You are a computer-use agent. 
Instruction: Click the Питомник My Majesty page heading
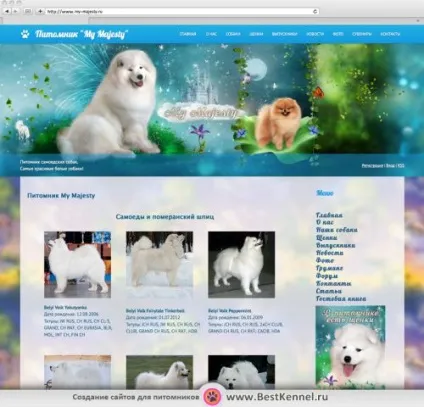tap(61, 196)
